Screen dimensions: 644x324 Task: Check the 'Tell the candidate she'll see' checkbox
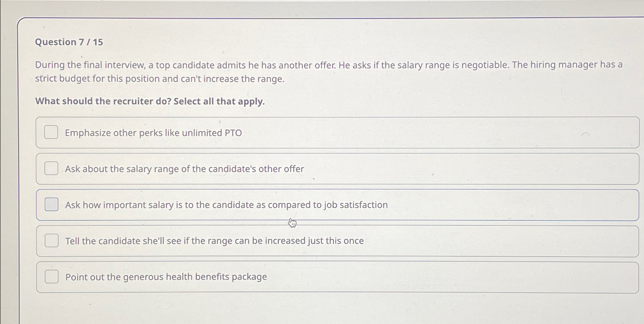(51, 241)
